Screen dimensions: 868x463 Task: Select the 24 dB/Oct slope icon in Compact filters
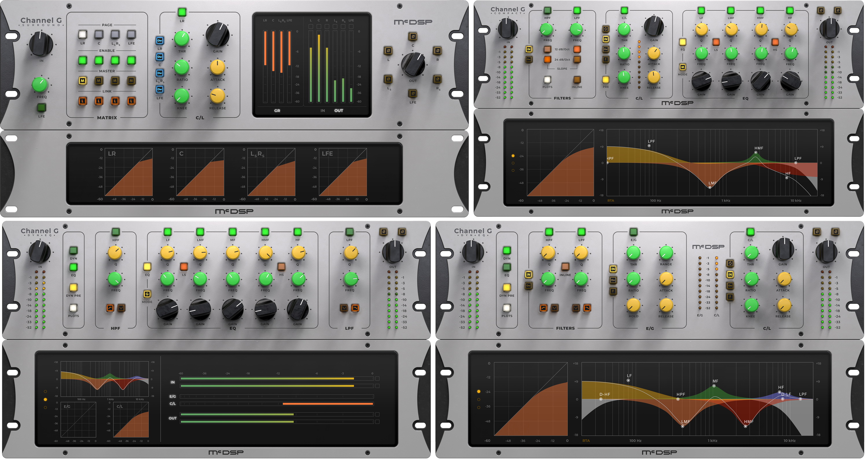click(x=547, y=60)
